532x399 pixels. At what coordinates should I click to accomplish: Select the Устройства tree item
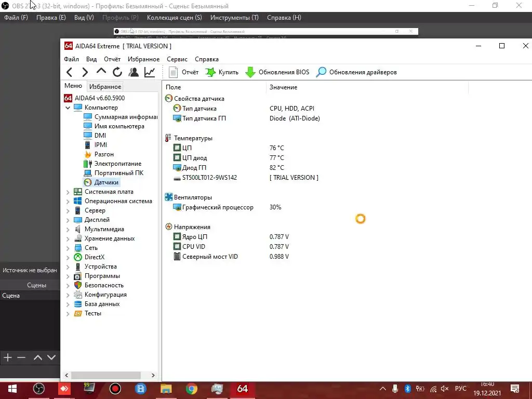click(96, 267)
